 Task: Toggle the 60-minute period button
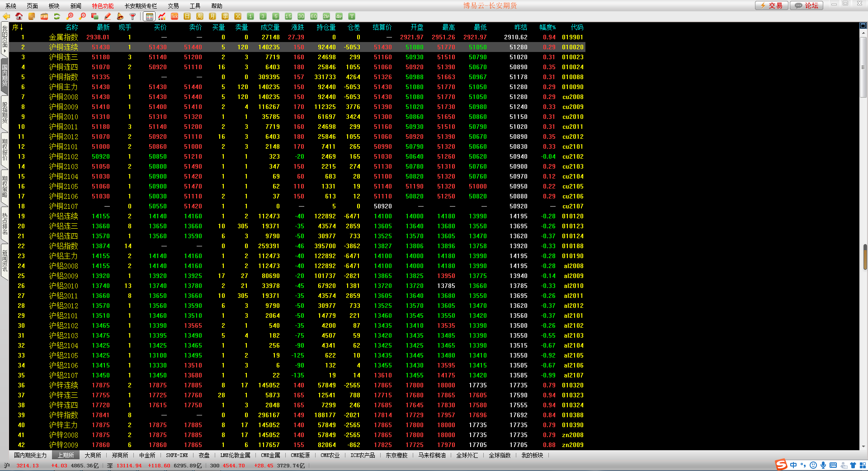coord(314,16)
